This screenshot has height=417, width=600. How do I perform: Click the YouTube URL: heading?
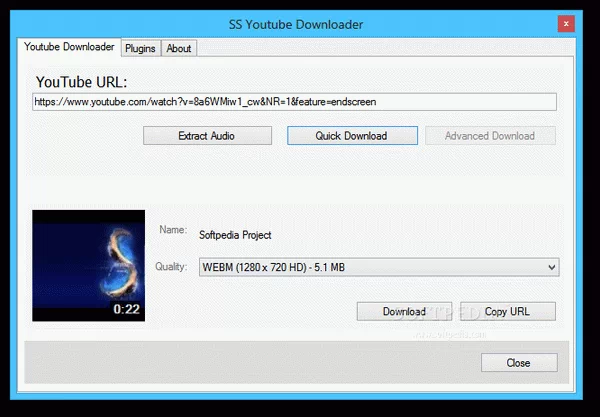[81, 82]
